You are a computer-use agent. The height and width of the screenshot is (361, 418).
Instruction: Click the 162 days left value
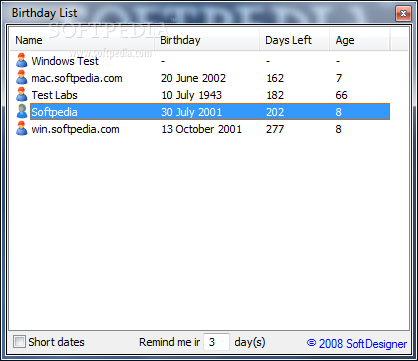[275, 78]
